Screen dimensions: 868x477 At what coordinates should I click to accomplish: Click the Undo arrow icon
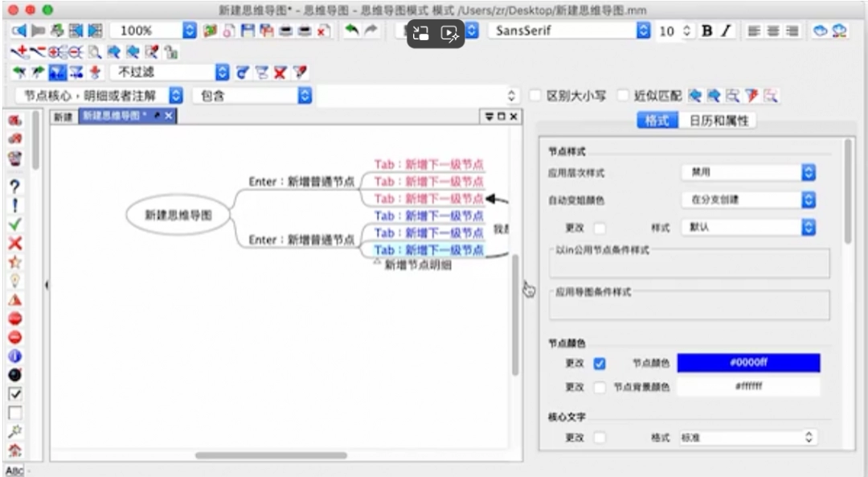coord(354,30)
